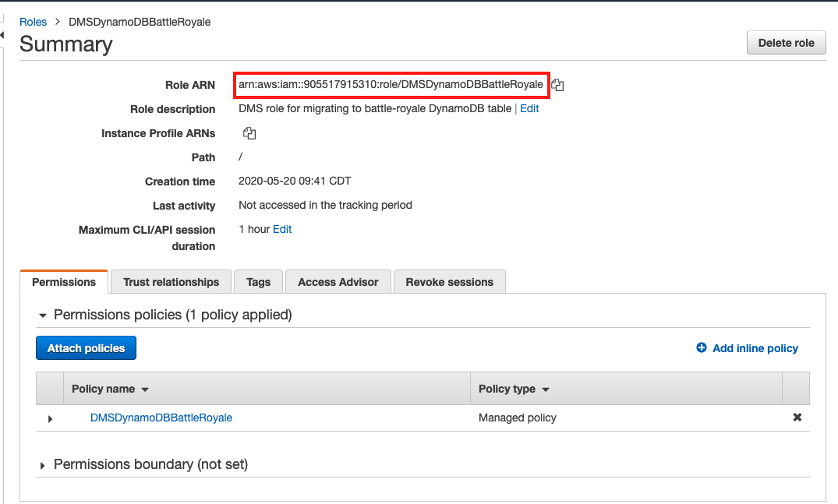Click the DMSDynamoDBBattleRoyale breadcrumb text
The image size is (838, 504).
pos(140,22)
